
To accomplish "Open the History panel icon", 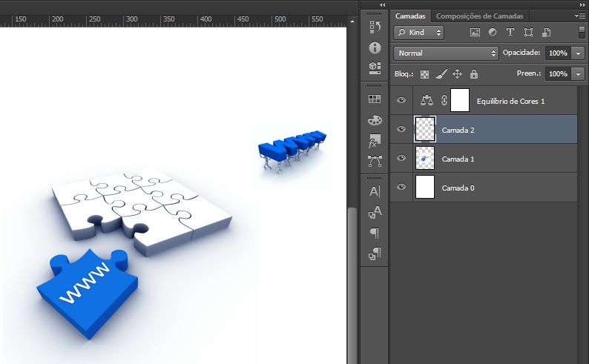I will tap(375, 27).
